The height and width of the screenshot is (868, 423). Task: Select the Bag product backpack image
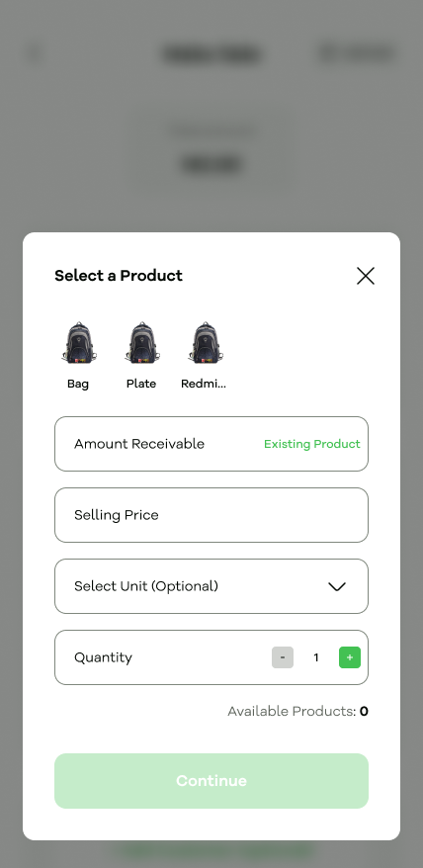click(79, 343)
